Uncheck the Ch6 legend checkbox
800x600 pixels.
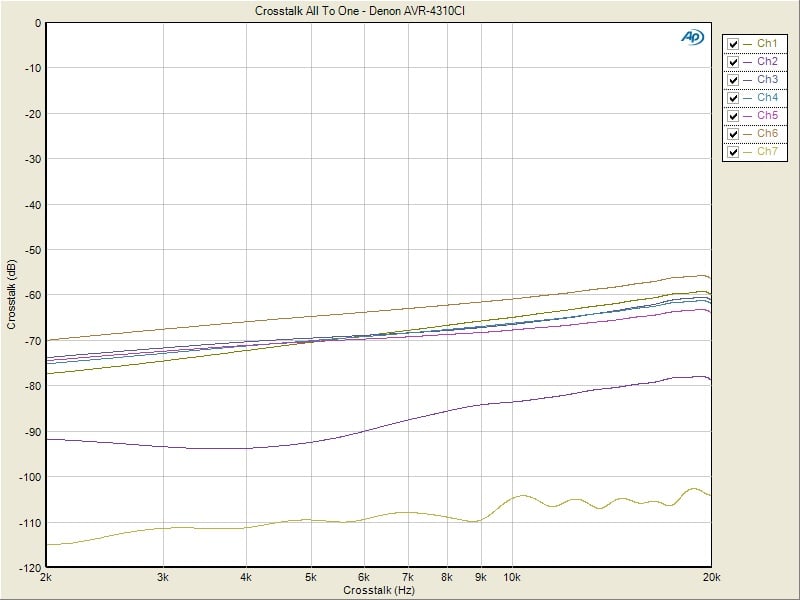coord(733,134)
